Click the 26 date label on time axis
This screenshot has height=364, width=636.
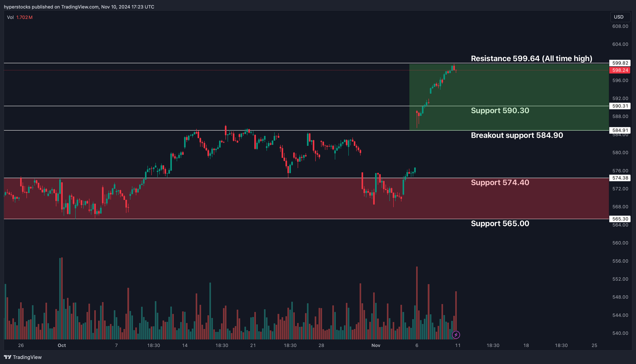click(x=21, y=345)
